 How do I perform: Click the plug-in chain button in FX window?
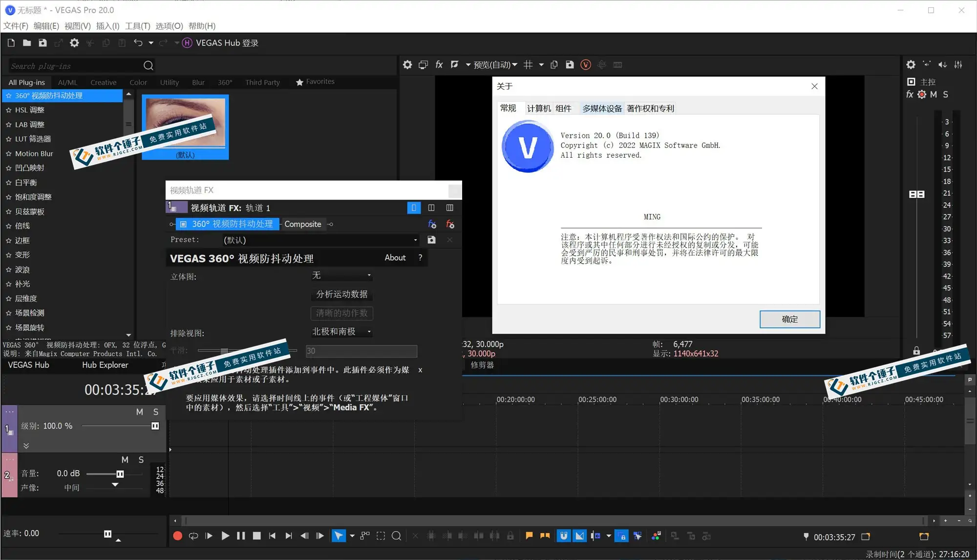tap(432, 224)
